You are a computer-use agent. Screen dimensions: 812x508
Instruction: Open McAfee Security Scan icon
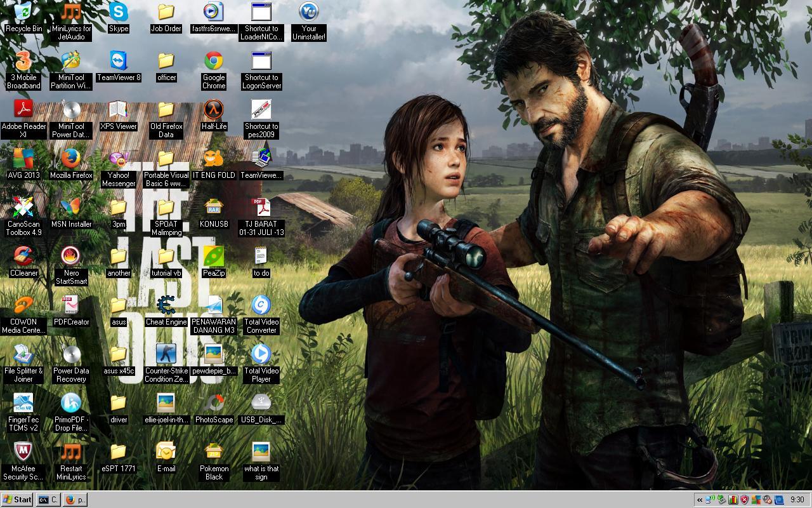pos(23,451)
